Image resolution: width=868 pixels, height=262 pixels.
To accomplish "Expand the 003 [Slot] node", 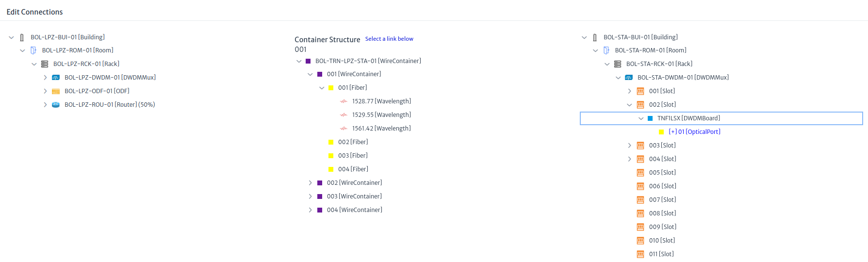I will [x=629, y=146].
